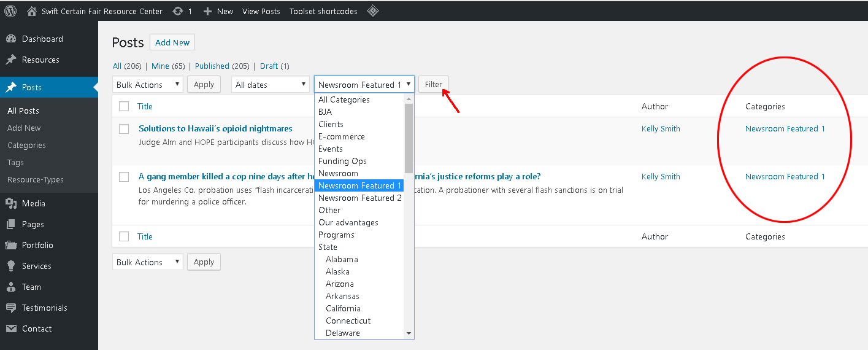Choose All Categories from the list
Screen dimensions: 868x350
[359, 99]
